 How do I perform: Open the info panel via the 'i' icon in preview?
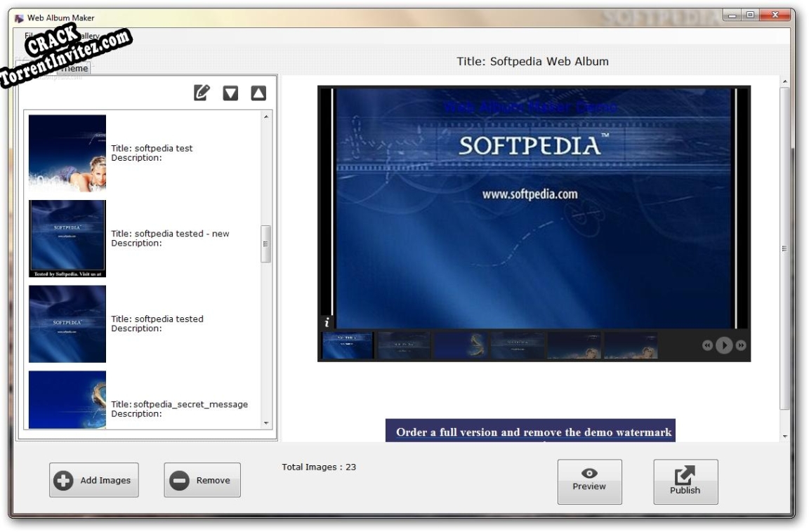pyautogui.click(x=326, y=323)
